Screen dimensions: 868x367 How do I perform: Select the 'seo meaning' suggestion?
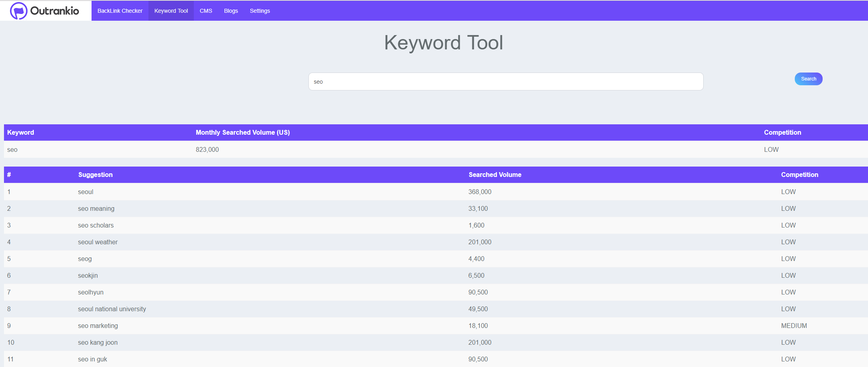[x=96, y=209]
